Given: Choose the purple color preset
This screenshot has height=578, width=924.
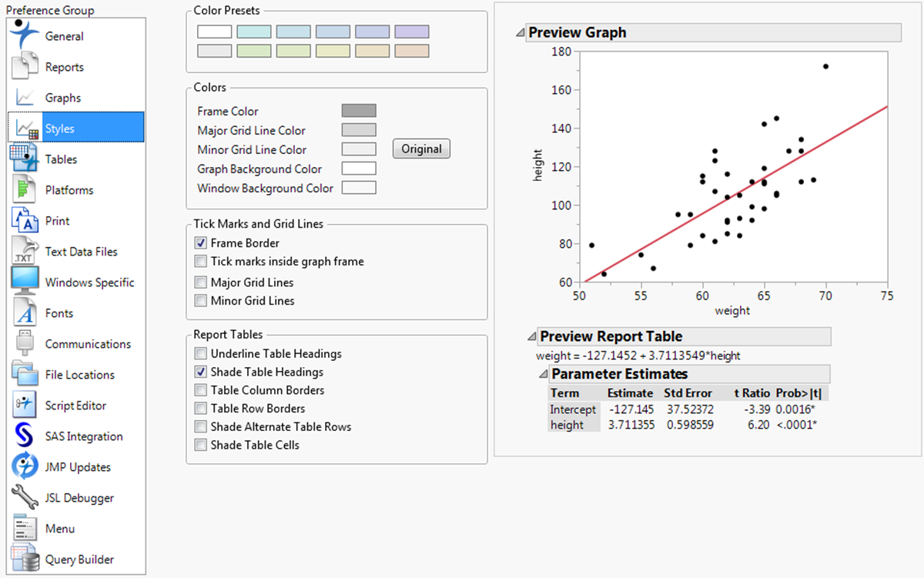Looking at the screenshot, I should [412, 32].
